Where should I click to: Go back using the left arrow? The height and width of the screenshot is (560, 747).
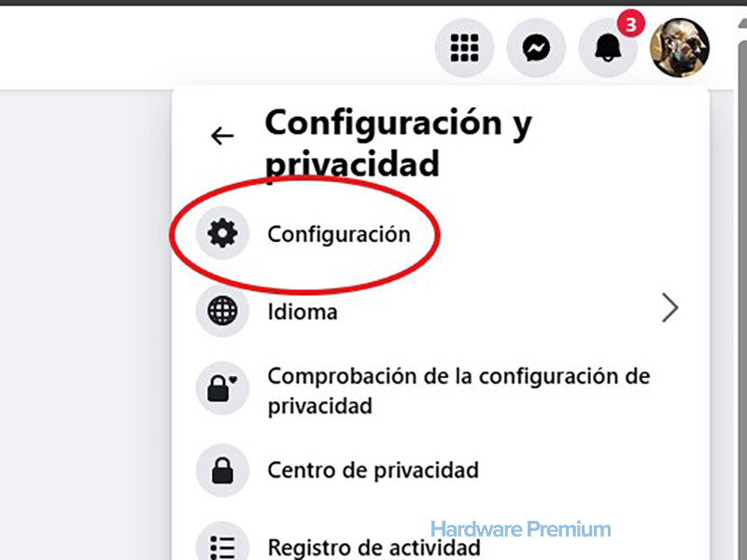(222, 135)
